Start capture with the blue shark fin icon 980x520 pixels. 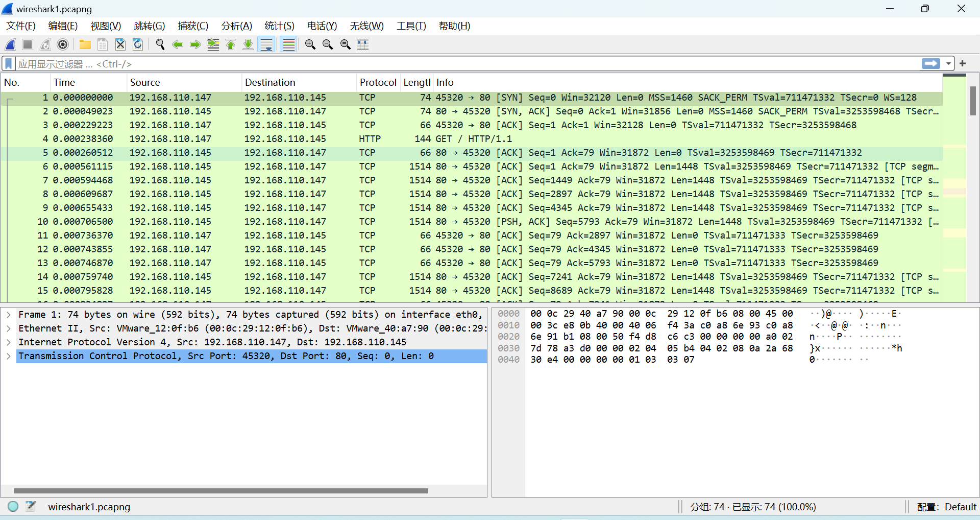coord(10,44)
